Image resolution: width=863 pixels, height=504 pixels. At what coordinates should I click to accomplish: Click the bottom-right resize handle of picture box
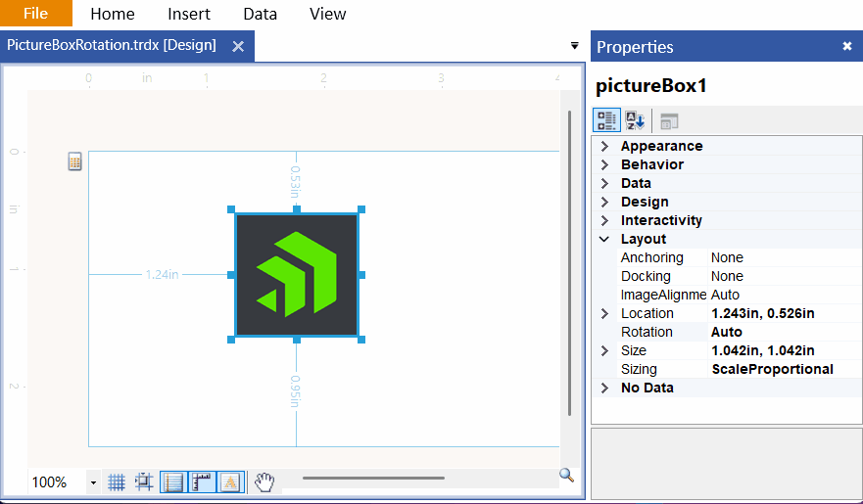(x=361, y=340)
